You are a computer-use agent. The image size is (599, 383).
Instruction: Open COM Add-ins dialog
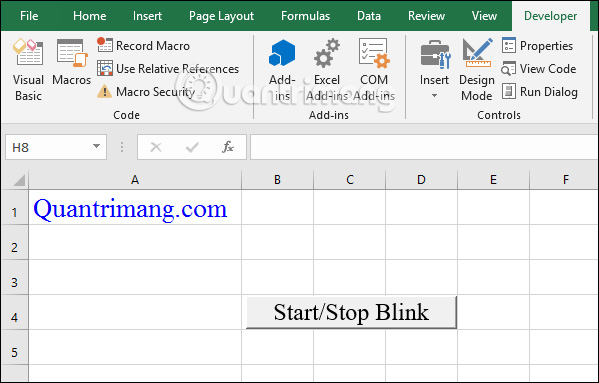(374, 69)
